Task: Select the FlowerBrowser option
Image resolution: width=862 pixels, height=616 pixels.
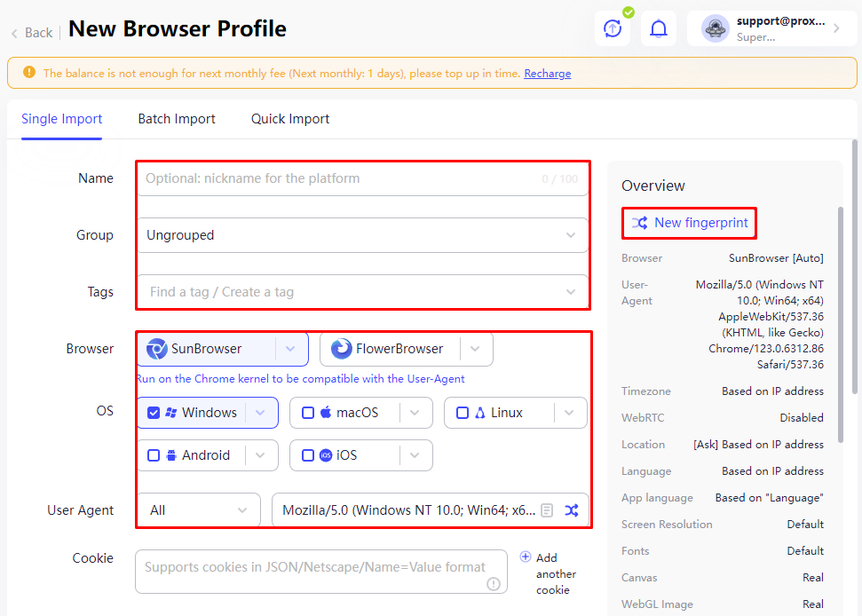Action: click(x=390, y=349)
